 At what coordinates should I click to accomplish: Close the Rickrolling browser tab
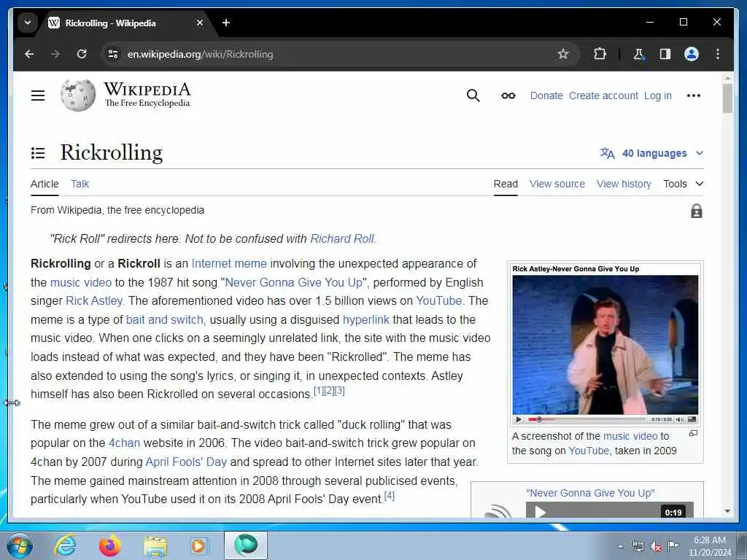click(200, 23)
